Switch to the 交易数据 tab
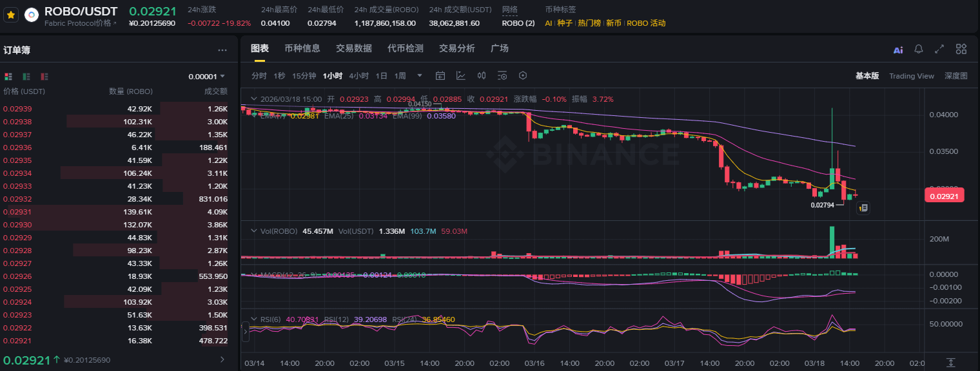Image resolution: width=980 pixels, height=371 pixels. click(x=353, y=48)
